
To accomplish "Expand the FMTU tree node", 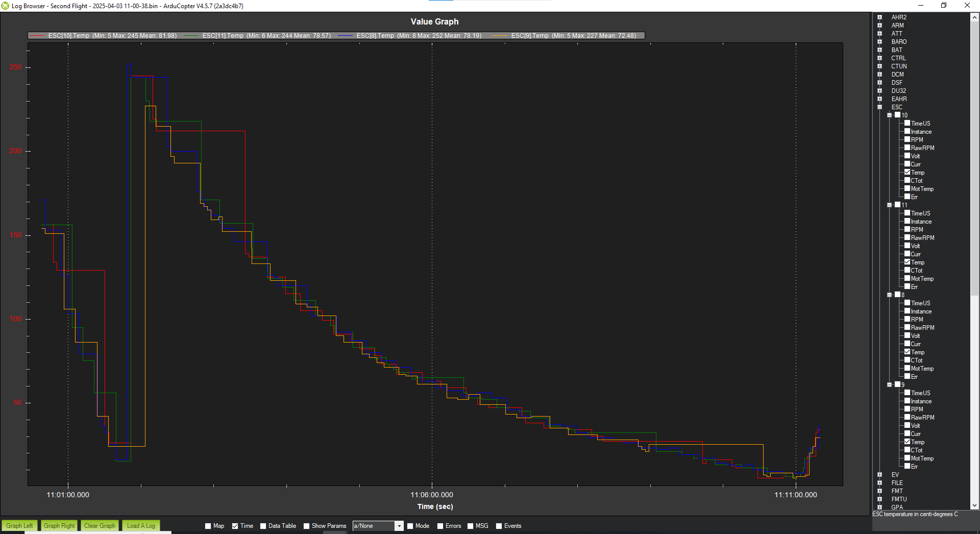I will coord(879,499).
